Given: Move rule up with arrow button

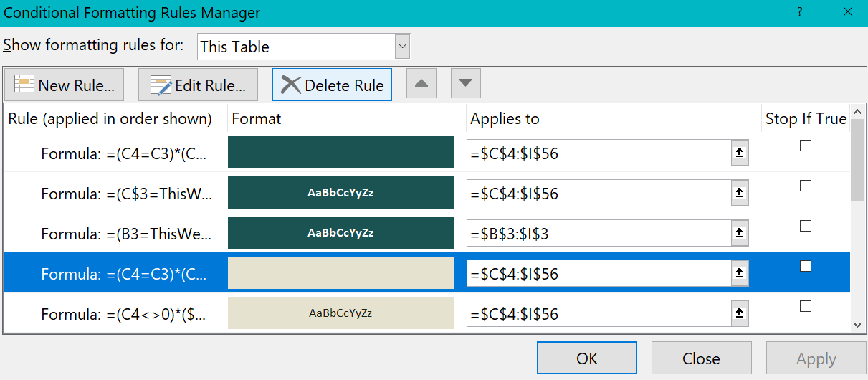Looking at the screenshot, I should click(x=421, y=83).
